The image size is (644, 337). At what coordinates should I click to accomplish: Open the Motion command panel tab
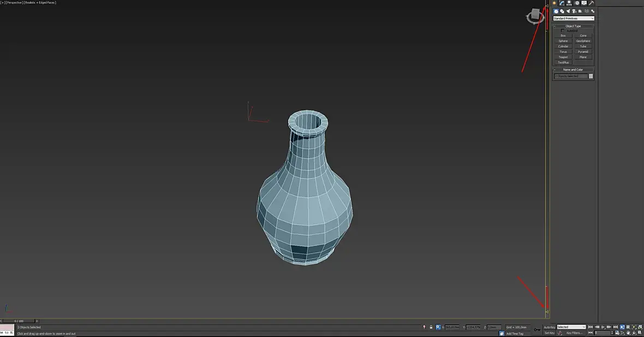pyautogui.click(x=577, y=3)
